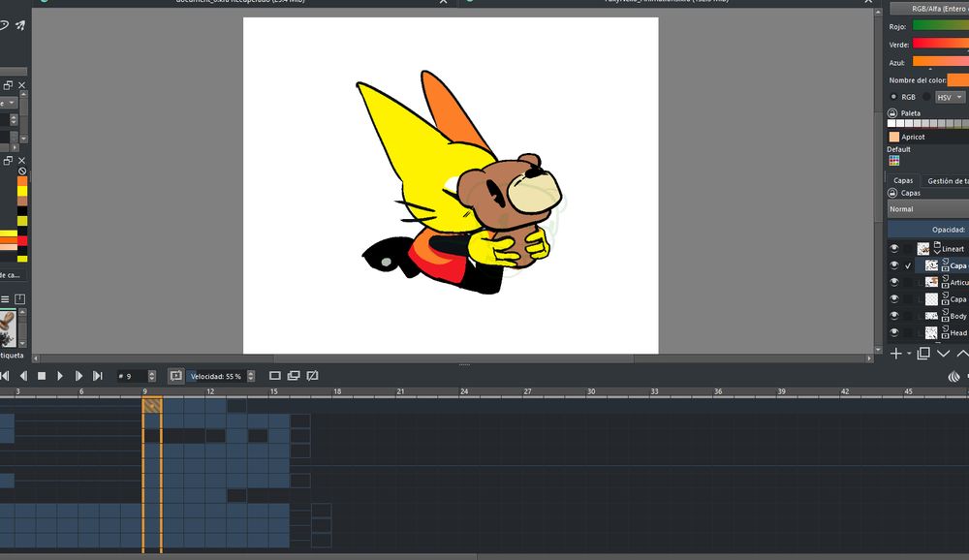Add a new layer with the plus icon
Viewport: 969px width, 560px height.
897,354
